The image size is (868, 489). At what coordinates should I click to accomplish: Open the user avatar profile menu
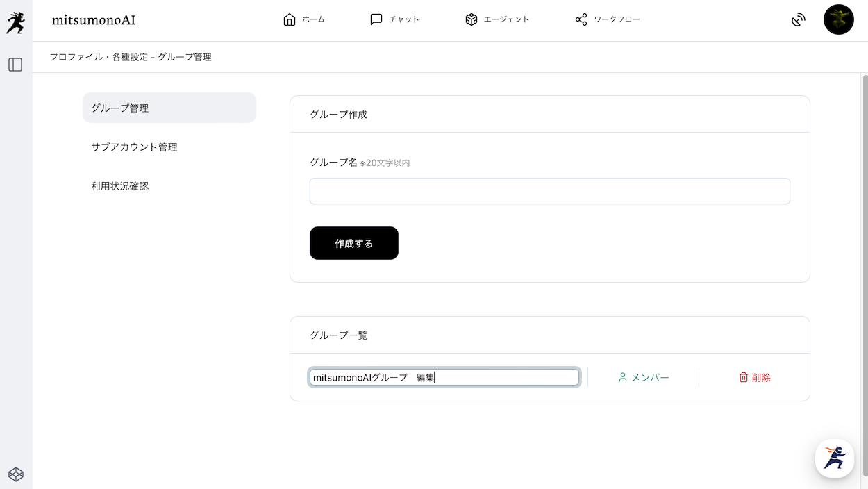pos(838,19)
